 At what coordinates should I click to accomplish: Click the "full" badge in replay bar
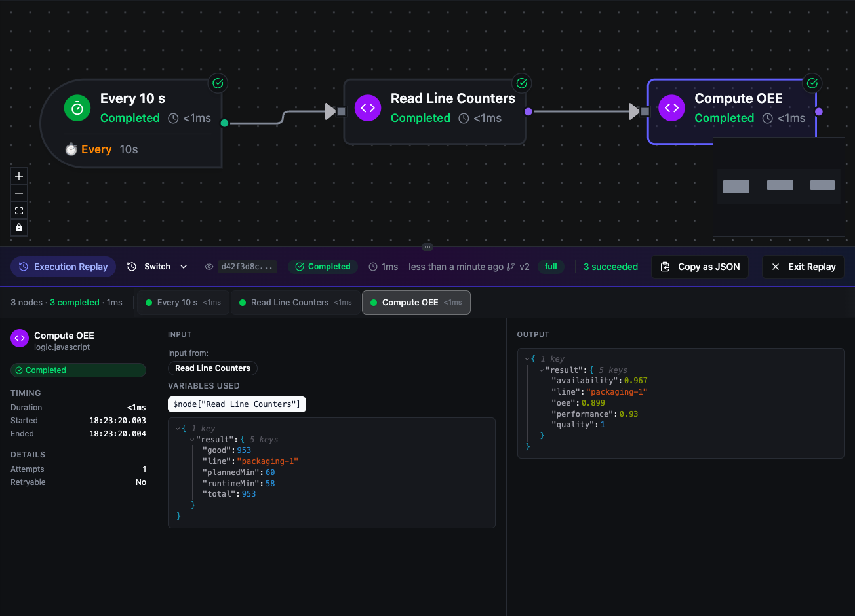551,267
